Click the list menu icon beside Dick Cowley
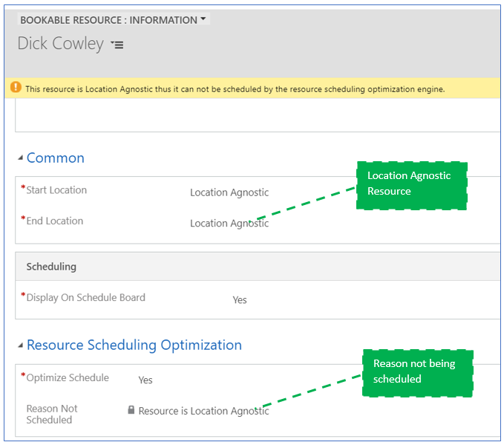This screenshot has width=504, height=445. point(117,45)
